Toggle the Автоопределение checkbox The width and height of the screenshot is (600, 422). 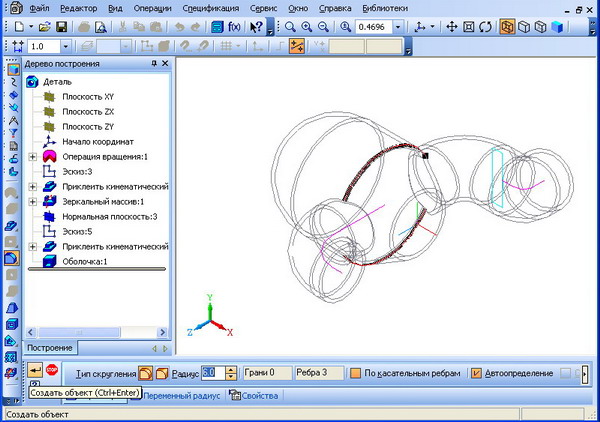click(475, 373)
